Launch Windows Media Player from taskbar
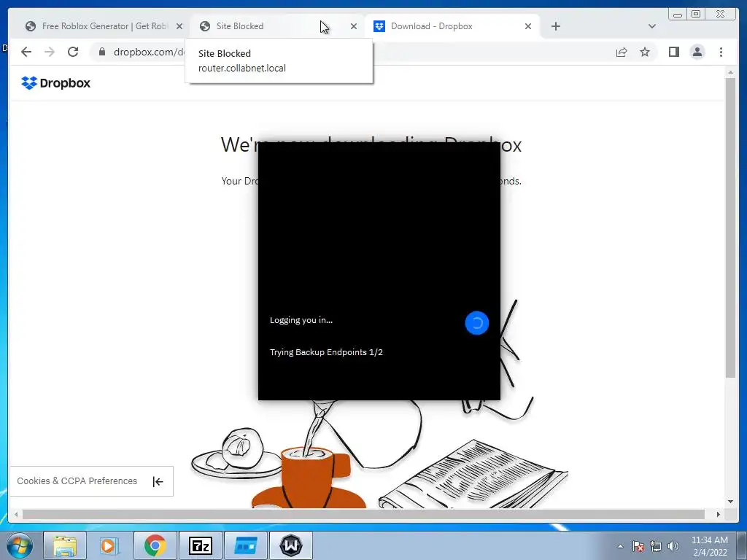Screen dimensions: 747x560 [109, 545]
